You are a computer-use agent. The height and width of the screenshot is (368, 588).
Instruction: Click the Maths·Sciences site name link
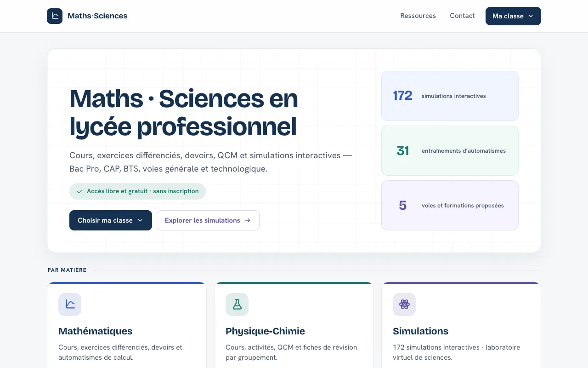(97, 16)
